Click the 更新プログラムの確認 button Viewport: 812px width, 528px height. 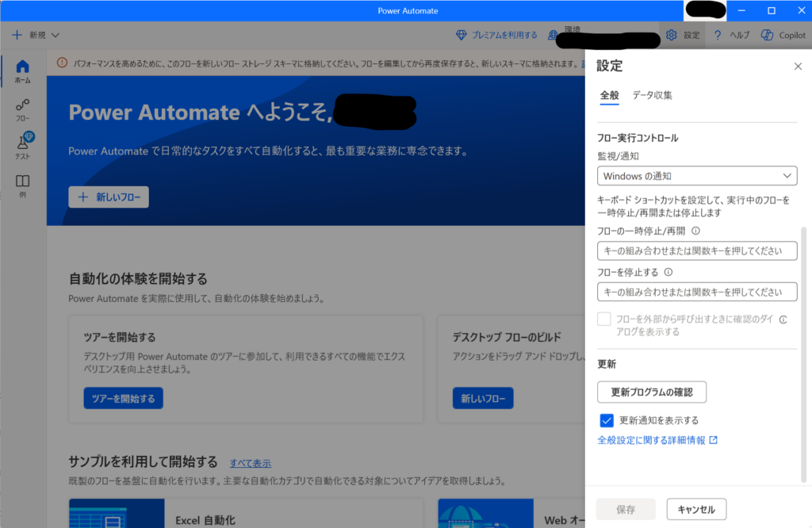(x=651, y=392)
